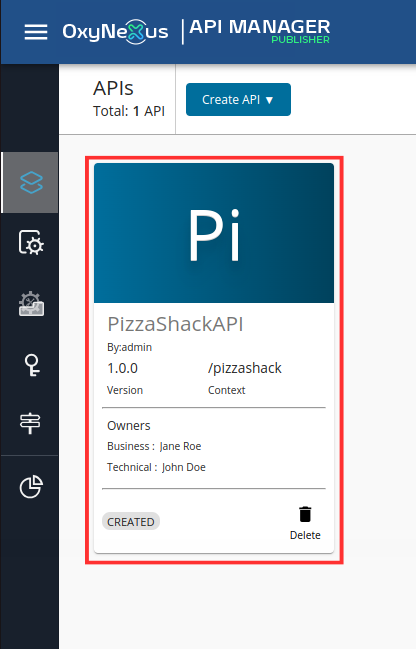Click the 1.0.0 version value
The height and width of the screenshot is (649, 416).
(x=123, y=368)
